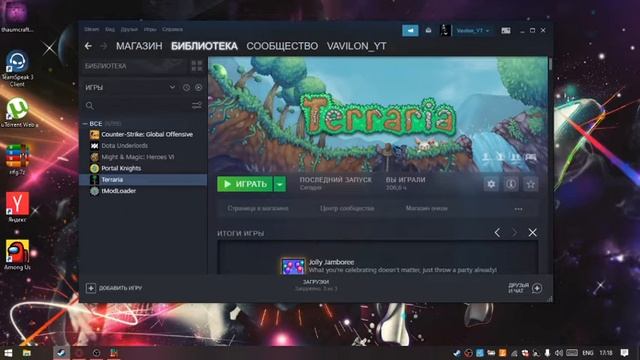Open the Страница в магазине link
The height and width of the screenshot is (360, 640).
(x=258, y=208)
